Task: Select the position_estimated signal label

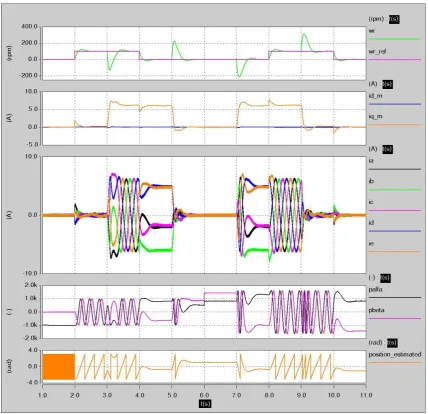Action: click(x=395, y=354)
